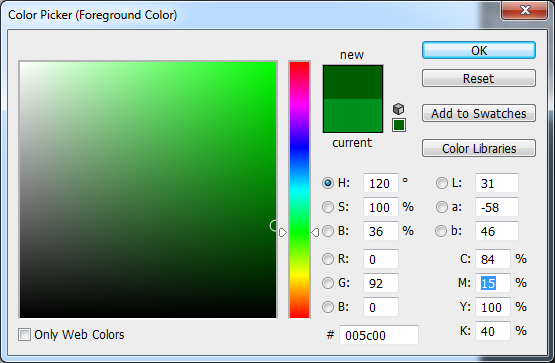Click the new color swatch

coord(353,82)
